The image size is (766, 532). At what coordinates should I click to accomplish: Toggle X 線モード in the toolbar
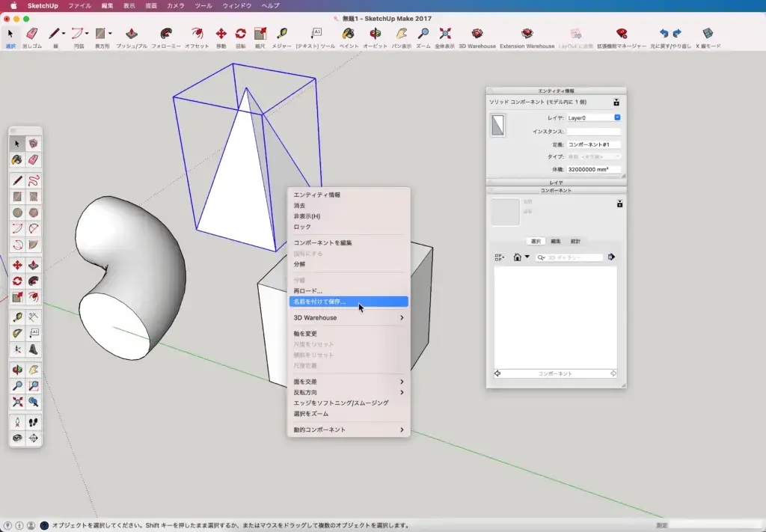point(708,33)
